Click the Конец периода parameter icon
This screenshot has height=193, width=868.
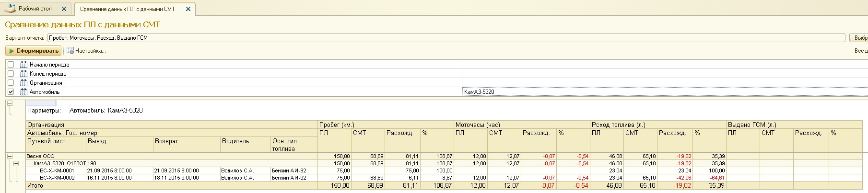coord(23,74)
